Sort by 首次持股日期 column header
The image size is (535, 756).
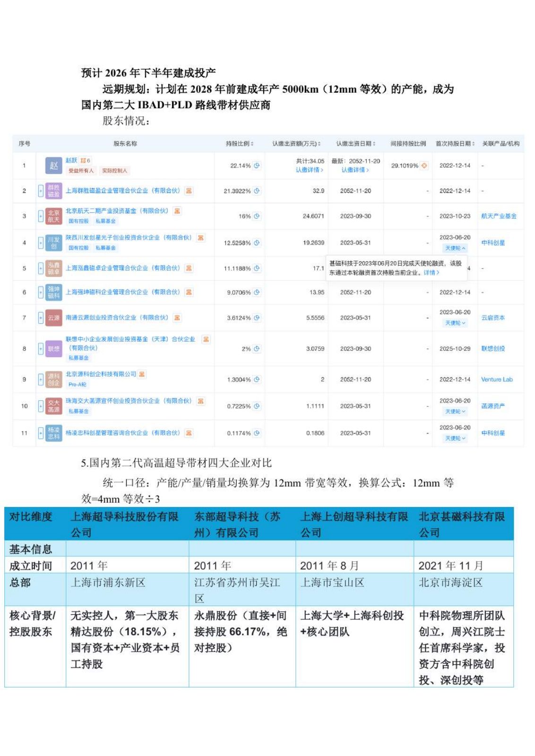pyautogui.click(x=455, y=144)
